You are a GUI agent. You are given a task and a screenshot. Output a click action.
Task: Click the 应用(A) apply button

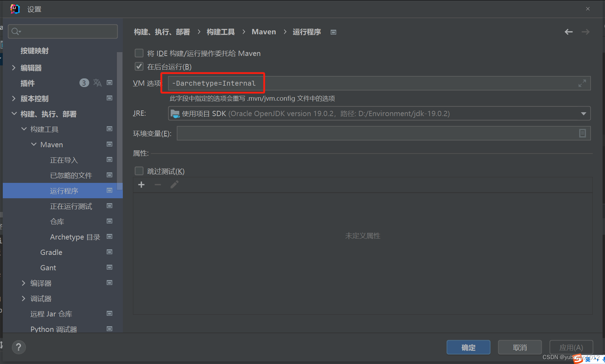[571, 347]
